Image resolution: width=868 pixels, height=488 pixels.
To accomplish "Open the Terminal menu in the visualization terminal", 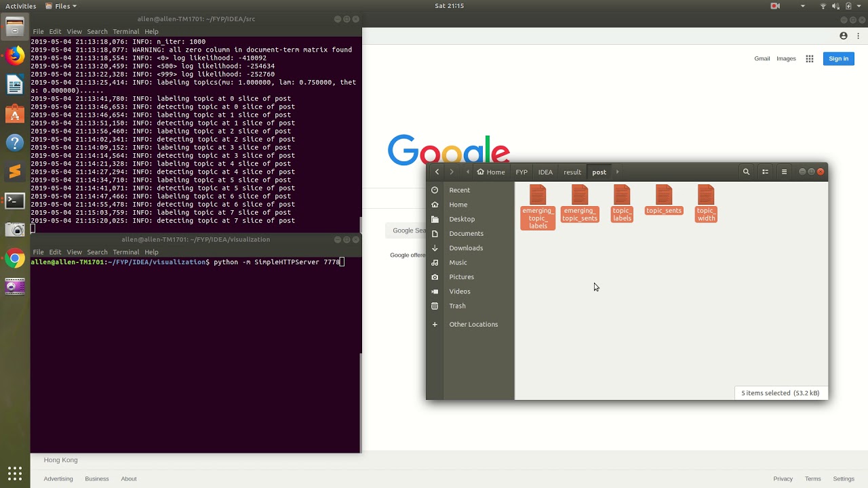I will tap(126, 252).
